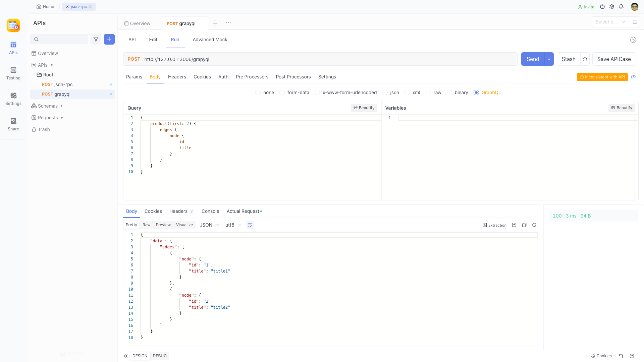The height and width of the screenshot is (362, 644).
Task: Open the code generation icon near Inconsistent warning
Action: (633, 77)
